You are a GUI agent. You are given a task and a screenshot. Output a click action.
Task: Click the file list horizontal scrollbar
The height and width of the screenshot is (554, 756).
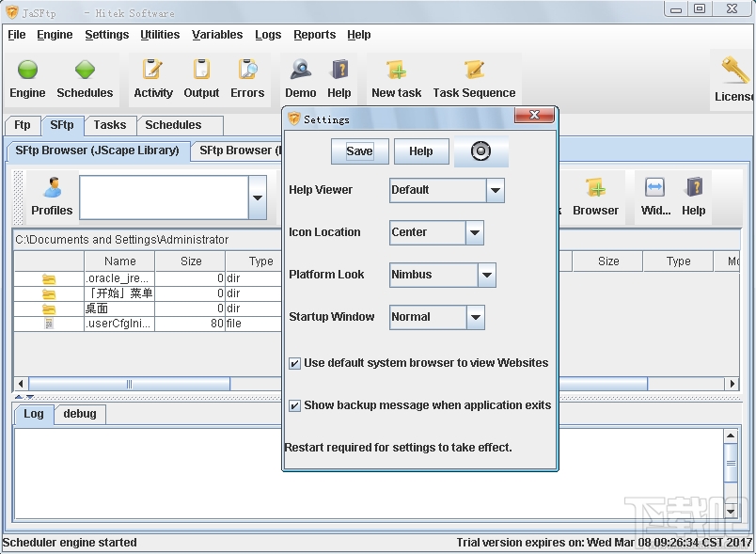129,384
